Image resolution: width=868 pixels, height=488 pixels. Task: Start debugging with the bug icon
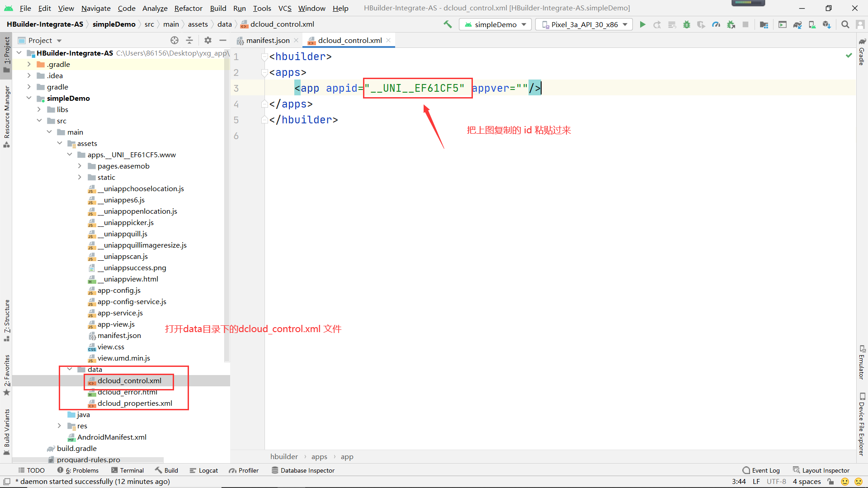[686, 24]
